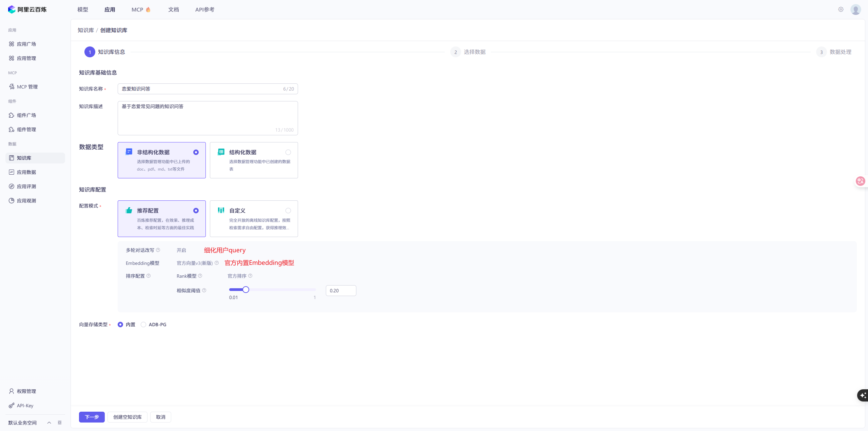Screen dimensions: 868x431
Task: Go to 应用广场 in sidebar
Action: point(26,44)
